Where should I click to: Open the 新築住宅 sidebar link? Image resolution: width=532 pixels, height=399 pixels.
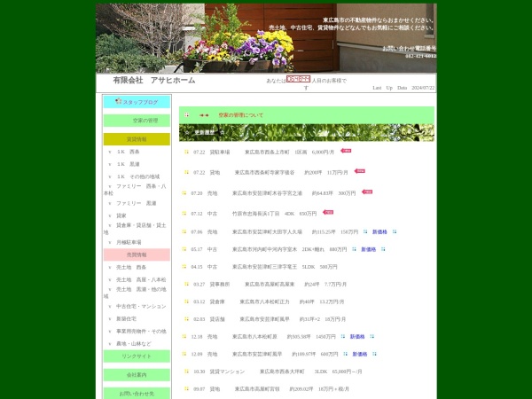126,319
